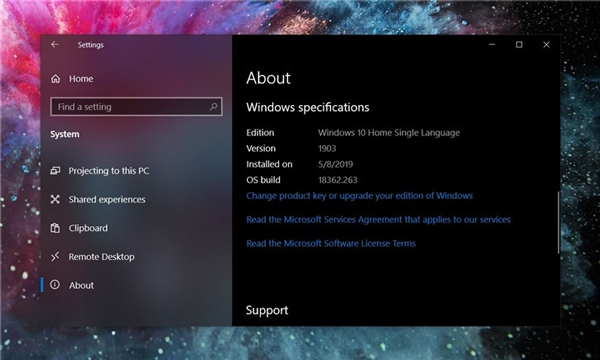Select the version value 1903
The height and width of the screenshot is (360, 600).
pos(327,148)
